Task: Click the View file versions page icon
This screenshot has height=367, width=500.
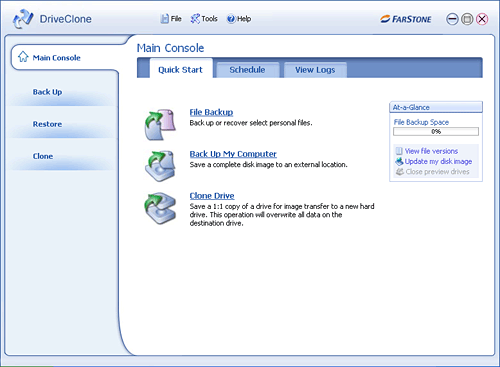Action: coord(399,151)
